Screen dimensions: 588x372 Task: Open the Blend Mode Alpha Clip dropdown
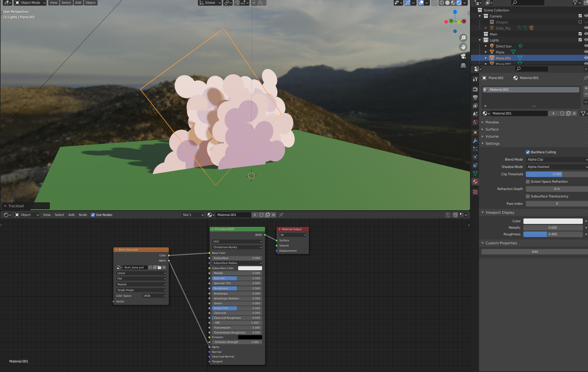pyautogui.click(x=556, y=160)
